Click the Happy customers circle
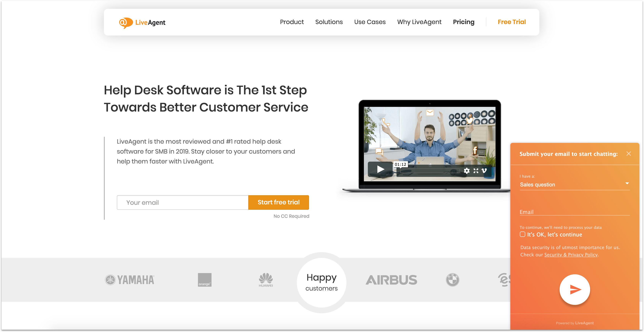Image resolution: width=644 pixels, height=332 pixels. 321,283
